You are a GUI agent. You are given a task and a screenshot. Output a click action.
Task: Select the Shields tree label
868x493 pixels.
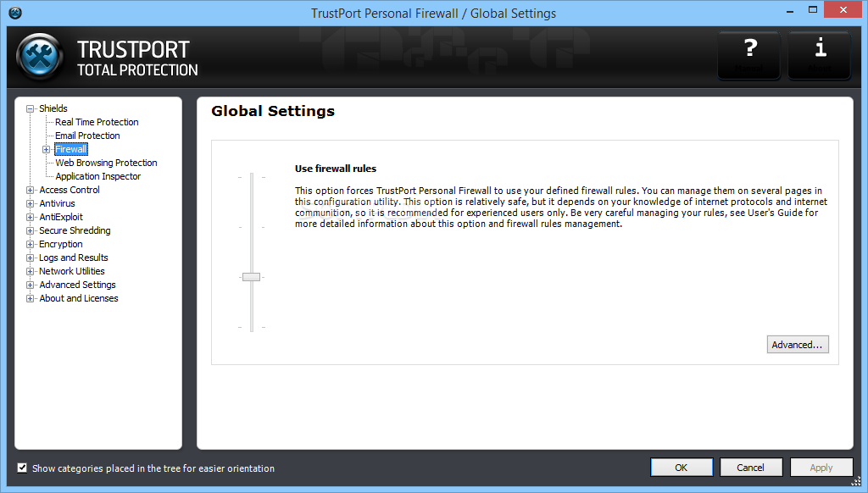pos(53,108)
